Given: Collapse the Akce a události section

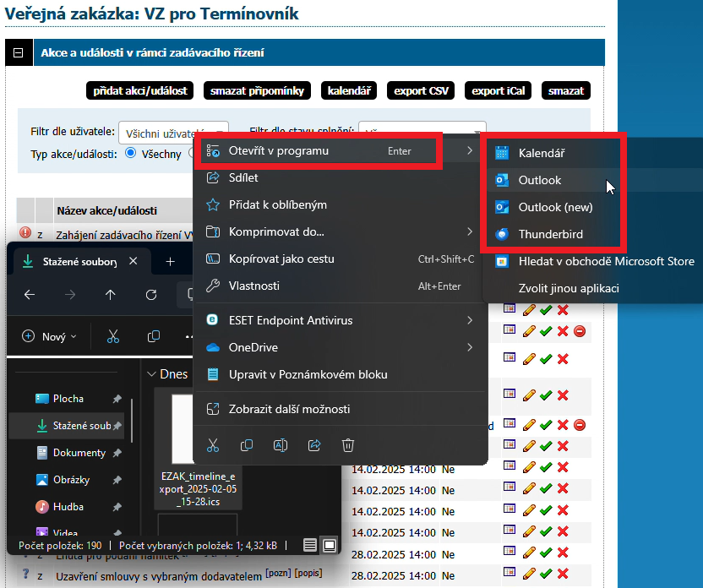Looking at the screenshot, I should click(17, 53).
